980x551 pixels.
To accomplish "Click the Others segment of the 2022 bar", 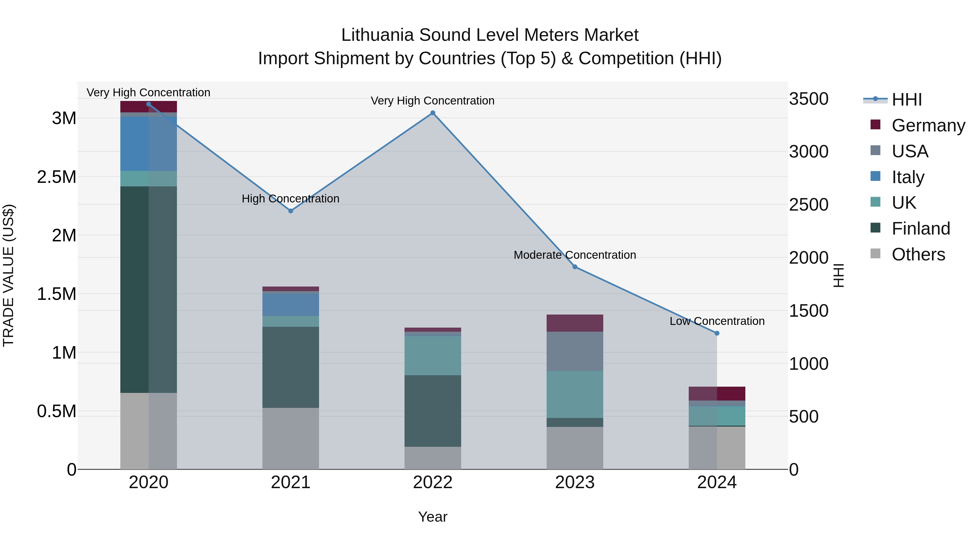I will click(x=433, y=458).
